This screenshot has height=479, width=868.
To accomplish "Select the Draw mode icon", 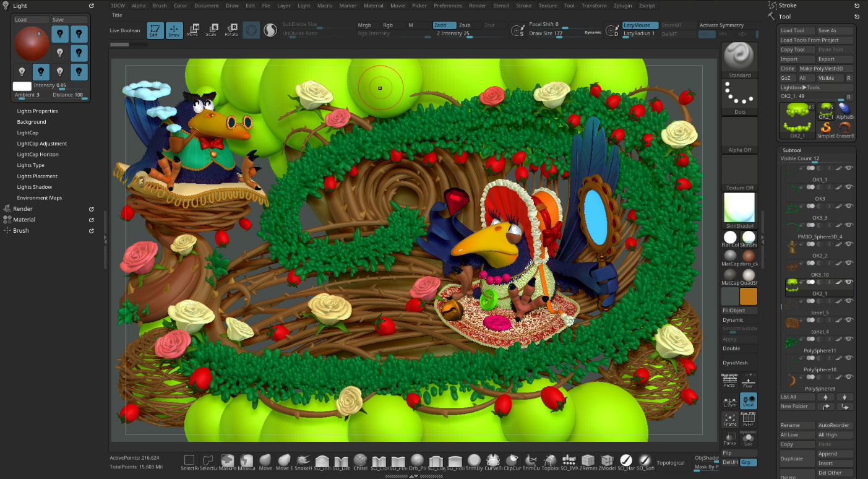I will click(174, 30).
